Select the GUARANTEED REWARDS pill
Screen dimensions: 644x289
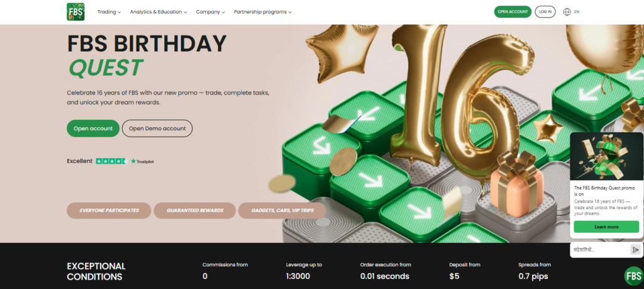click(195, 210)
